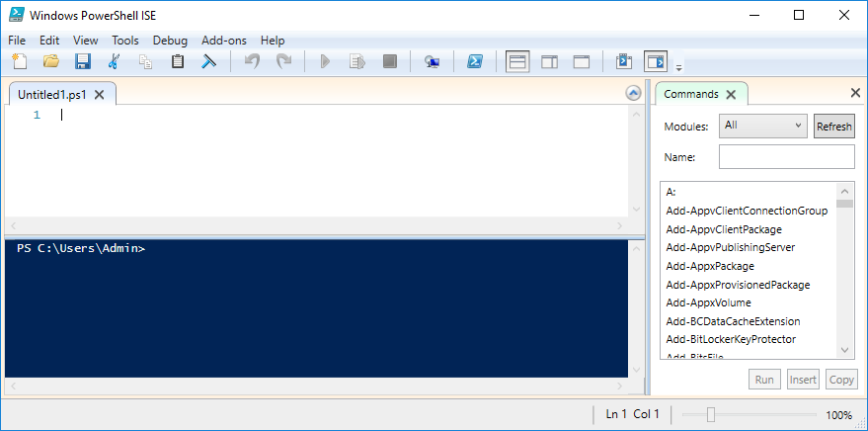Maximize the PowerShell ISE window
868x431 pixels.
click(x=799, y=15)
